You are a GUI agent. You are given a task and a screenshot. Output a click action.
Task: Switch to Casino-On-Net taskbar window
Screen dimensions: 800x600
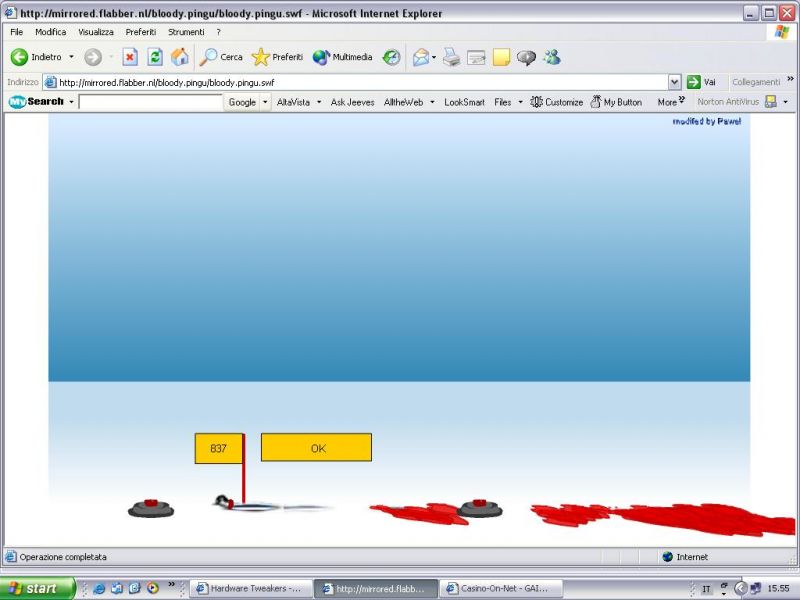tap(501, 589)
